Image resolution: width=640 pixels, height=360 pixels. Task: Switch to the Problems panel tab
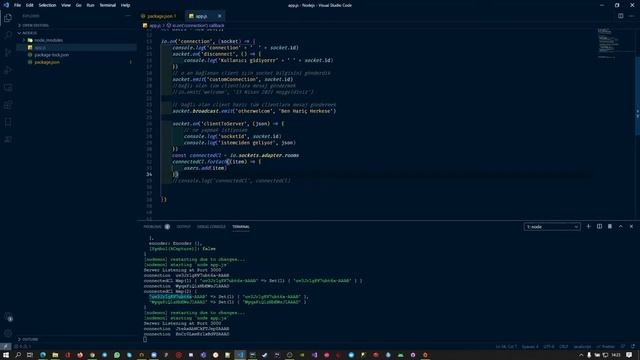(x=152, y=227)
